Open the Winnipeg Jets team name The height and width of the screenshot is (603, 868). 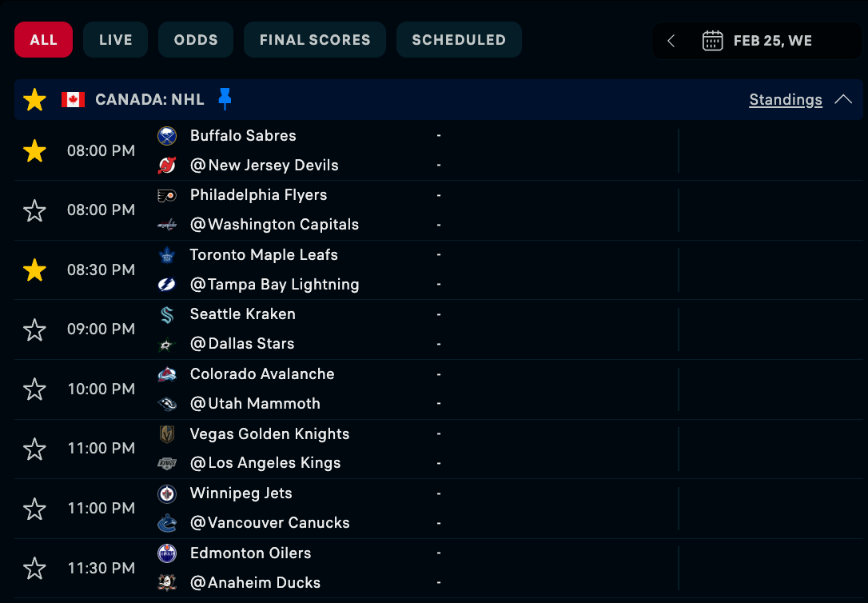(x=241, y=493)
